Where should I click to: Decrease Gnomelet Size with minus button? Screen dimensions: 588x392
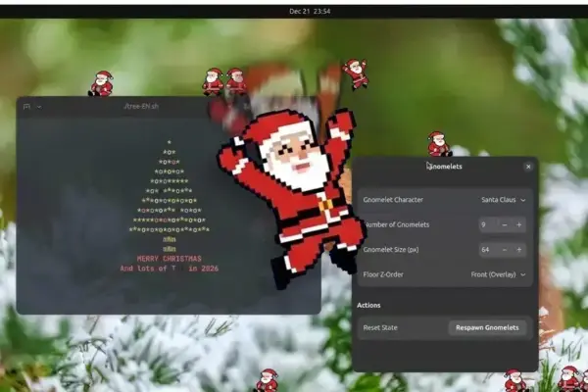505,250
